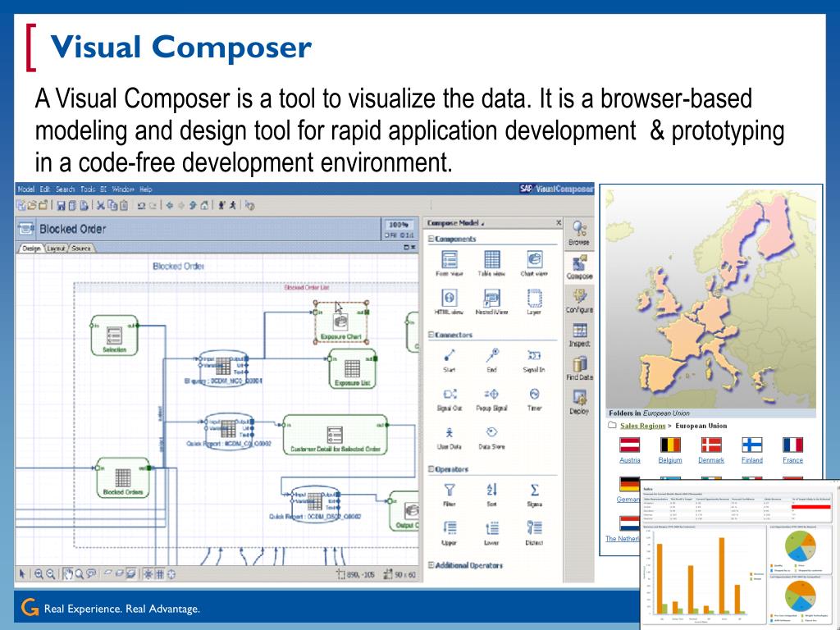
Task: Pick the End connector icon
Action: (x=492, y=355)
